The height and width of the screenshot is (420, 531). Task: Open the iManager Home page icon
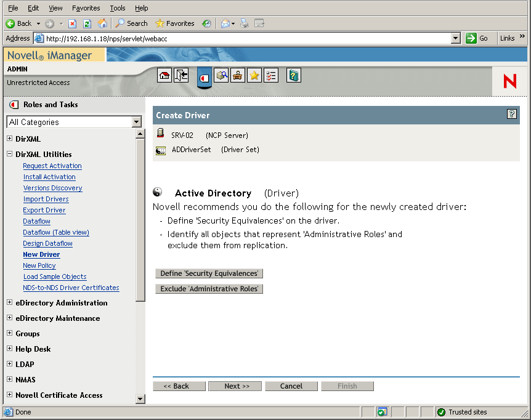(164, 75)
